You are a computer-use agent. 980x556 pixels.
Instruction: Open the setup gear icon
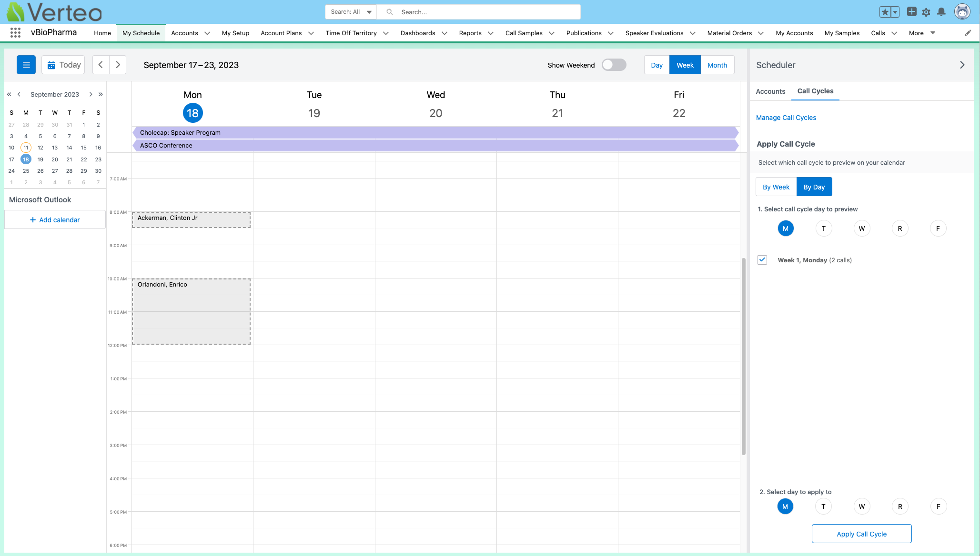click(926, 12)
